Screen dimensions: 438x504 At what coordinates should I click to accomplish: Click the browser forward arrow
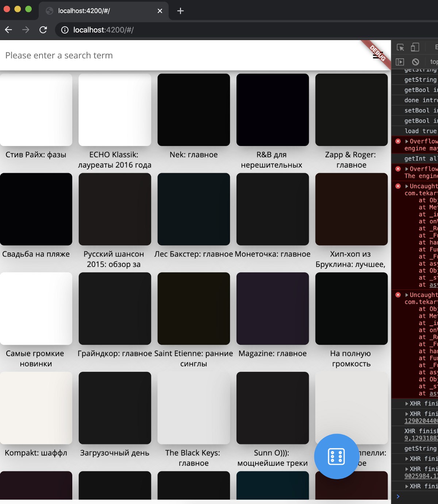(x=26, y=30)
